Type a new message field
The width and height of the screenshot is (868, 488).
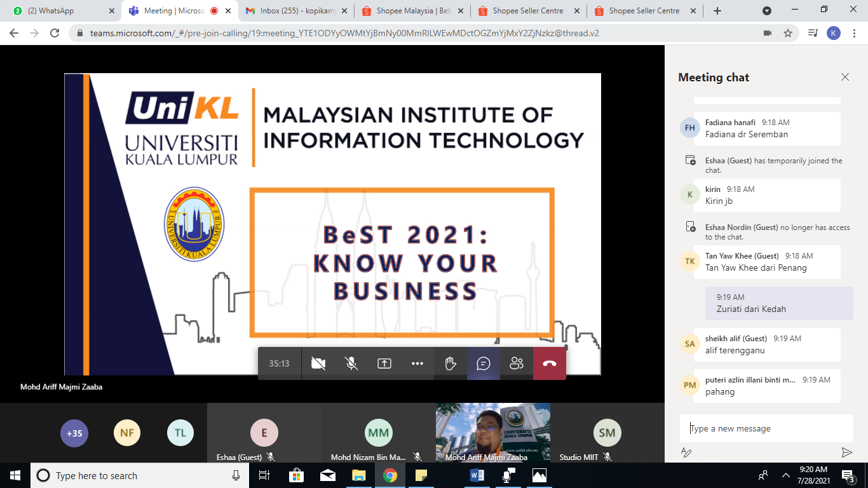pos(766,428)
